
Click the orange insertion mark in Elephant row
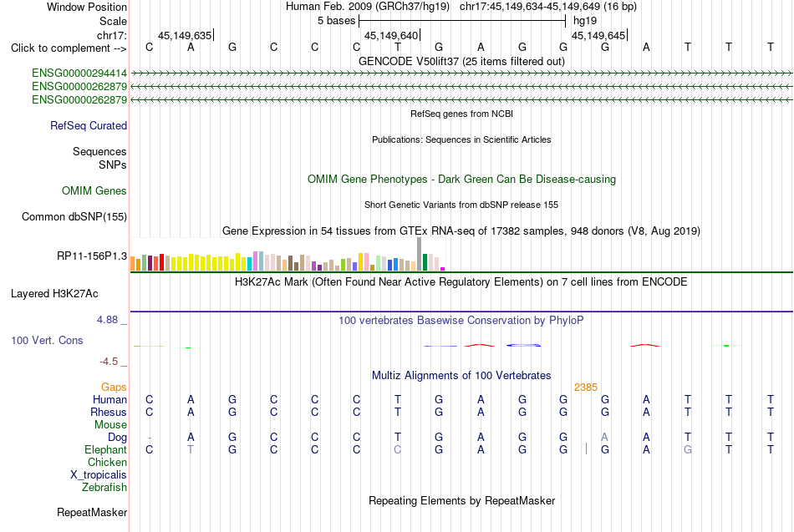click(x=587, y=448)
